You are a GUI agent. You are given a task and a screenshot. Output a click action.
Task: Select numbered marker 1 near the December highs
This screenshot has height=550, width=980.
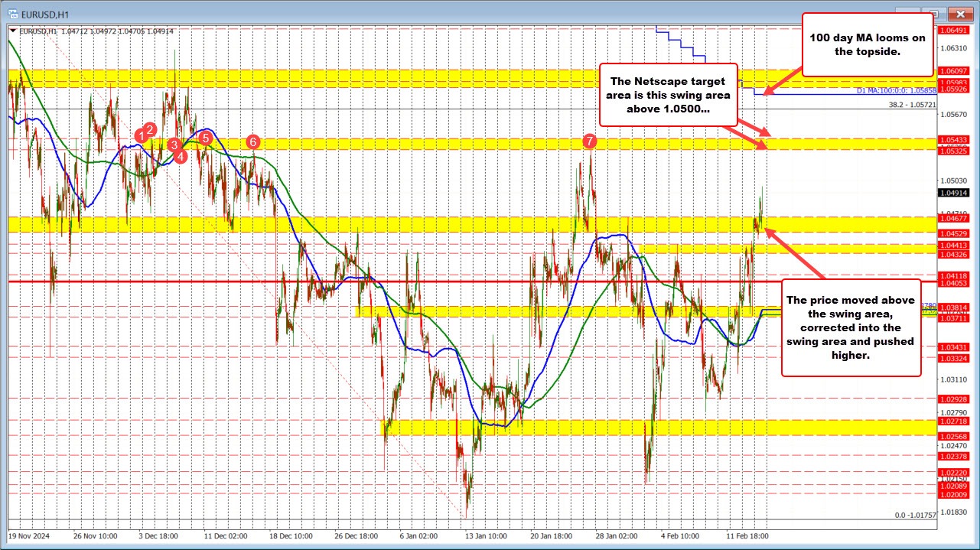[x=142, y=134]
